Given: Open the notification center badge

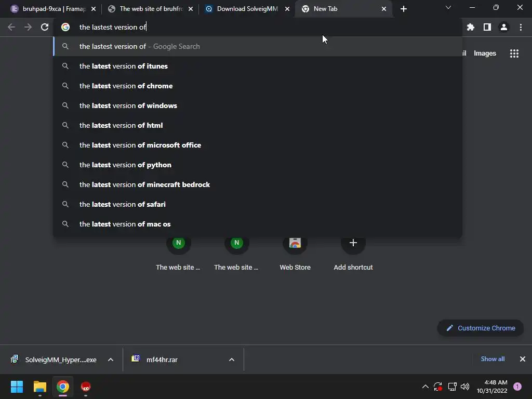Looking at the screenshot, I should [x=517, y=387].
